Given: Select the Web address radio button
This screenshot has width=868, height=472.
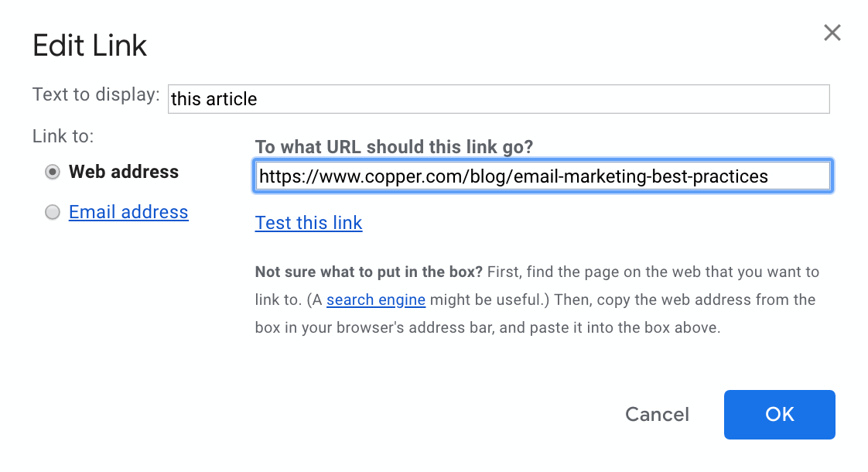Looking at the screenshot, I should [x=53, y=173].
